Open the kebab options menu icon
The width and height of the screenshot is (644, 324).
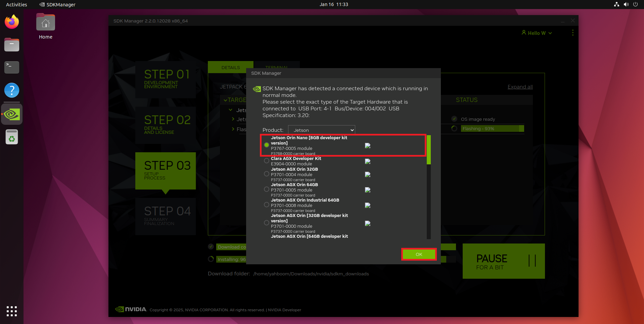tap(572, 33)
